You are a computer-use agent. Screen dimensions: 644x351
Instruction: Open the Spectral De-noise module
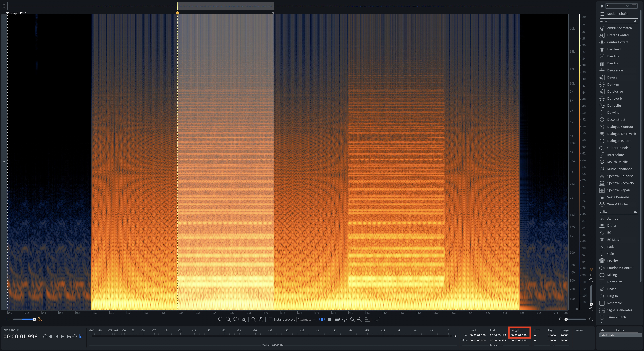620,176
